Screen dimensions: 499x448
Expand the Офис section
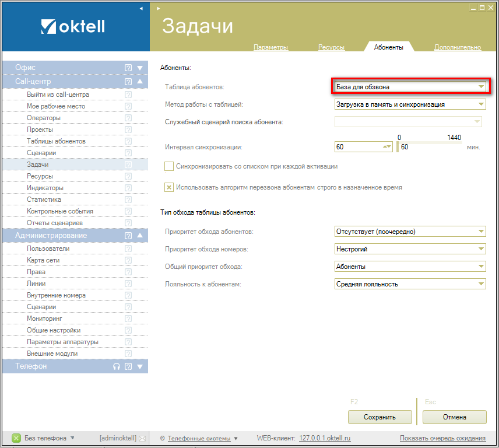[140, 68]
